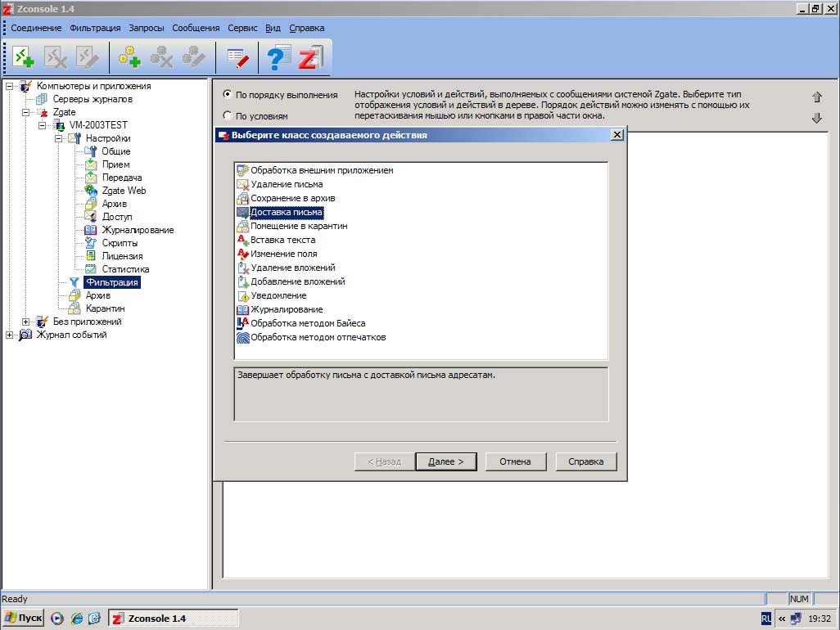This screenshot has width=840, height=630.
Task: Open the Запросы menu
Action: point(147,28)
